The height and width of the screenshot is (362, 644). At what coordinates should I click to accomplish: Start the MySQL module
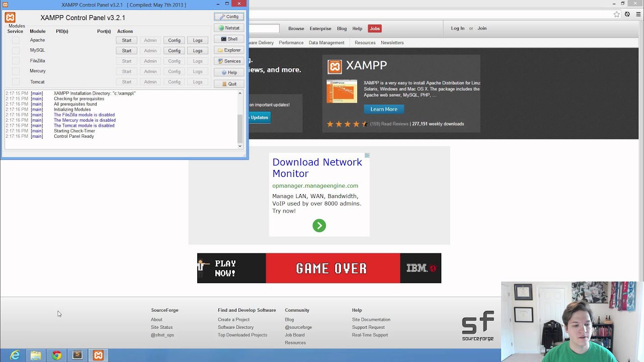tap(127, 50)
